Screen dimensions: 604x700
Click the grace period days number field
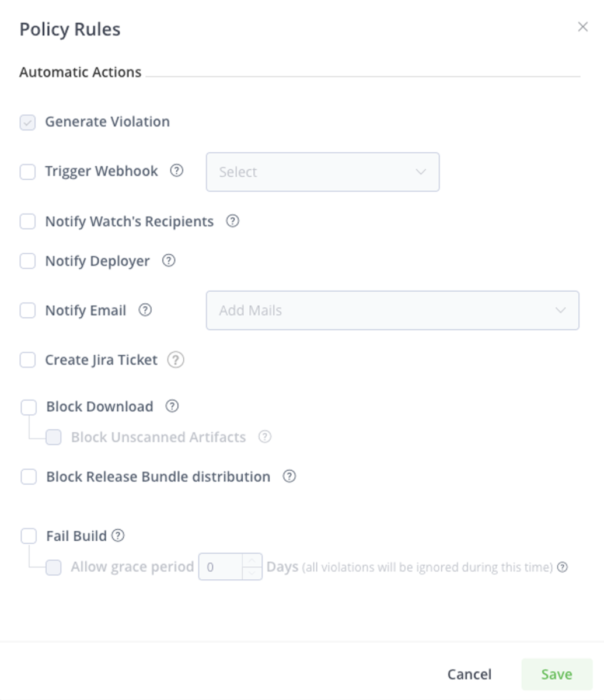(221, 567)
